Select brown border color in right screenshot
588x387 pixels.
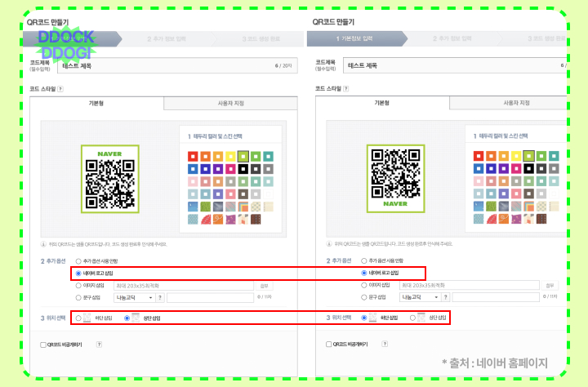pos(528,193)
